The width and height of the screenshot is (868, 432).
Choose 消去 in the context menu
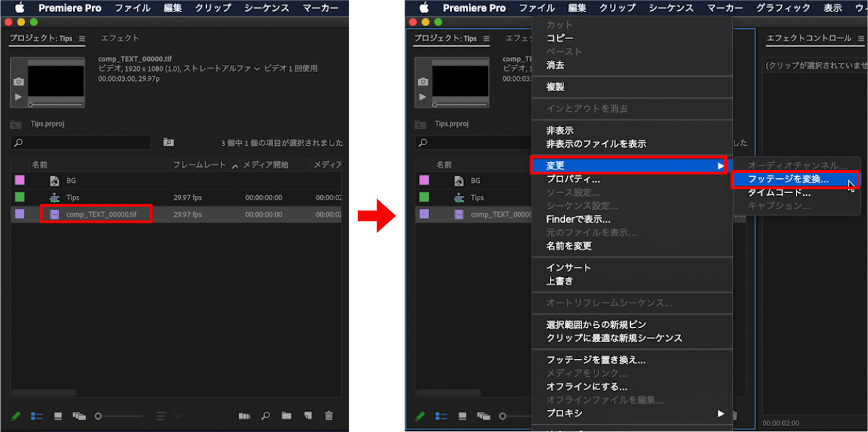pyautogui.click(x=555, y=65)
